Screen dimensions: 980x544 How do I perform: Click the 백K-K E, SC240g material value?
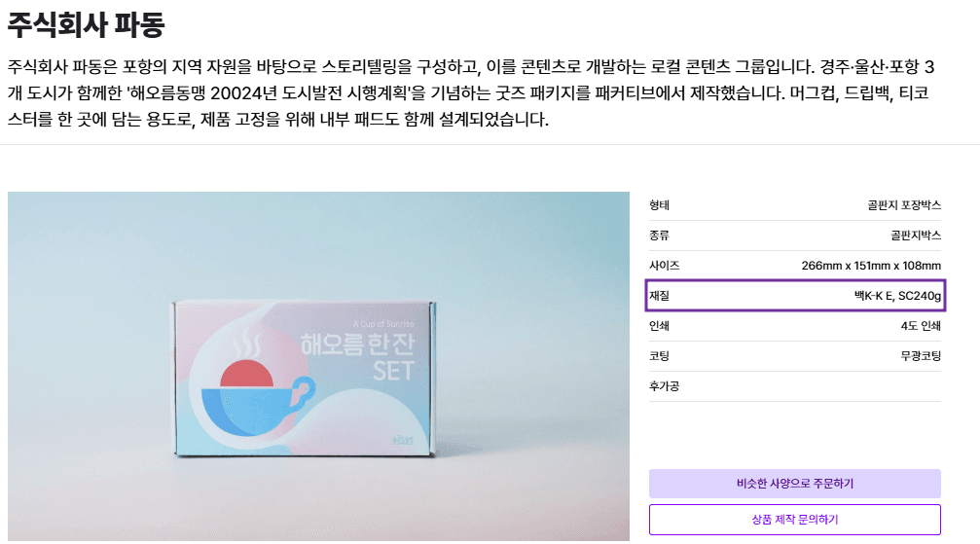pos(897,296)
